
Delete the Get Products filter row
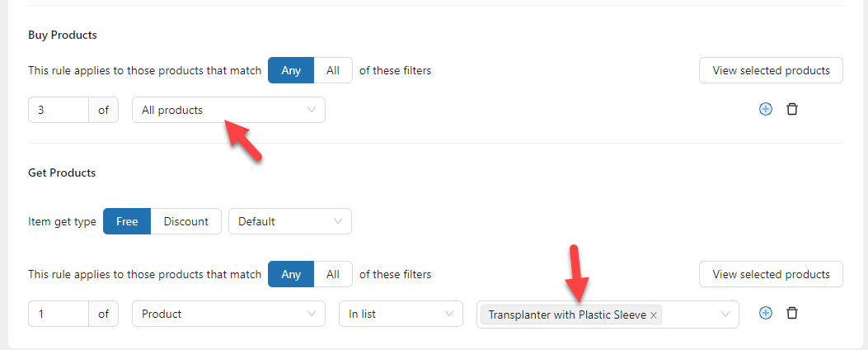coord(791,313)
